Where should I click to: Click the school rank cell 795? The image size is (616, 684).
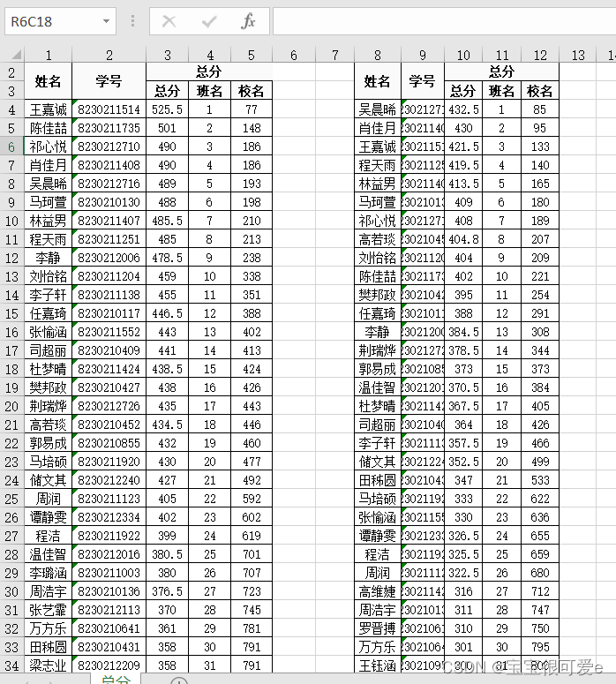point(540,647)
